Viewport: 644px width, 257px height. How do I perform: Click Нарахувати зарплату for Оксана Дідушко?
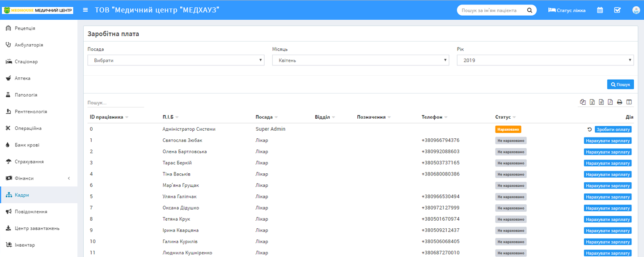click(608, 208)
